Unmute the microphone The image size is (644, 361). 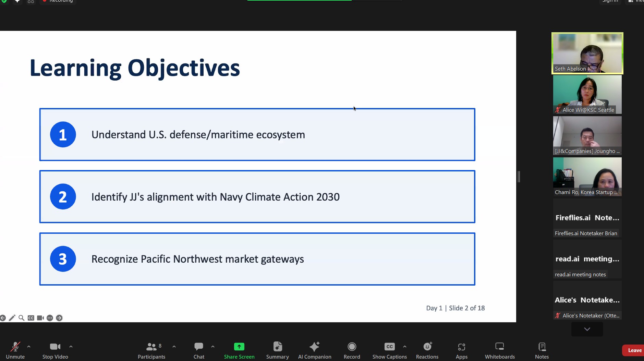pyautogui.click(x=15, y=350)
